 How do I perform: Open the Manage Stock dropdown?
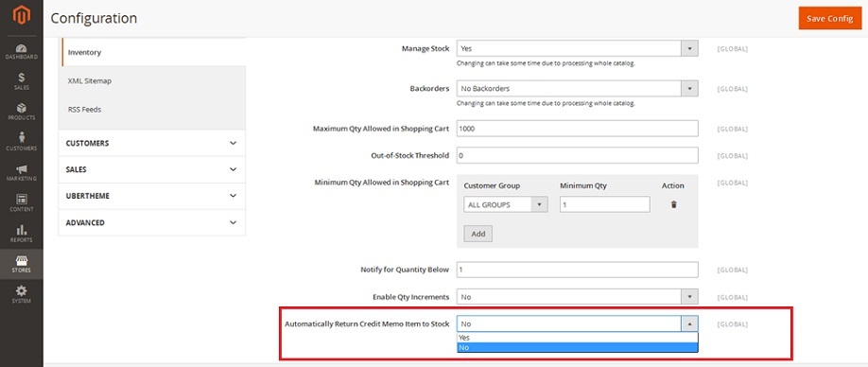(x=578, y=48)
